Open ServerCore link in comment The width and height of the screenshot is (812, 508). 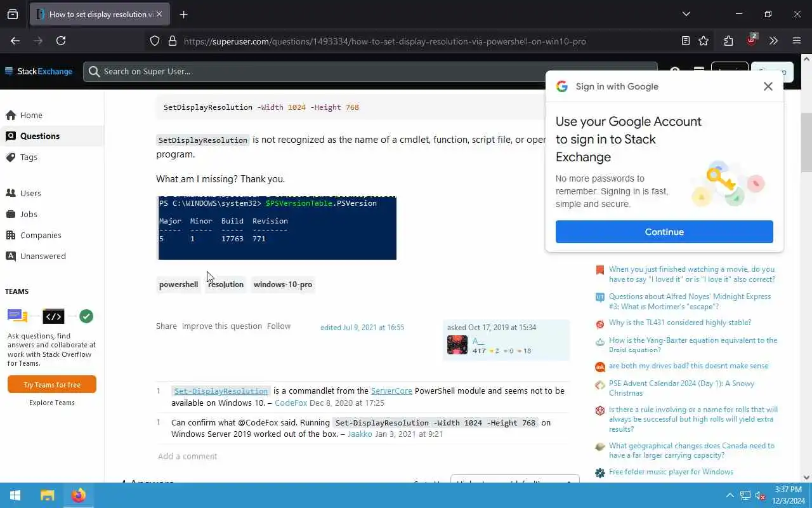[x=391, y=391]
